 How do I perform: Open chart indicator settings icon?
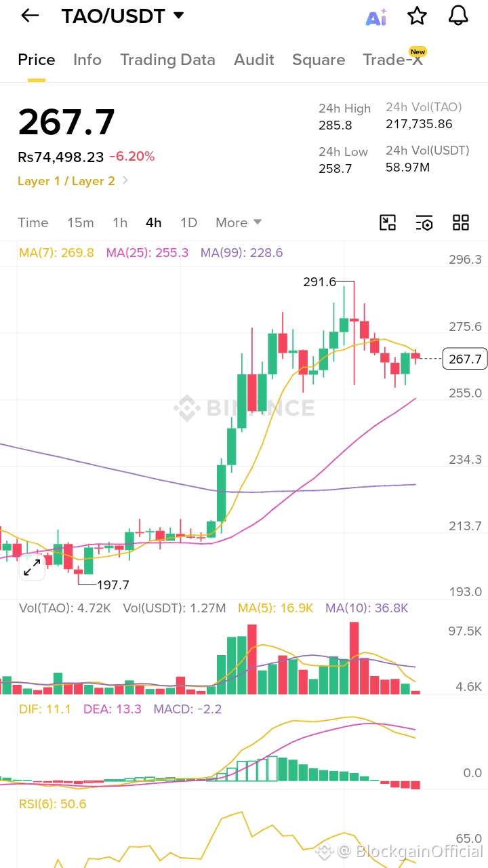pyautogui.click(x=424, y=222)
